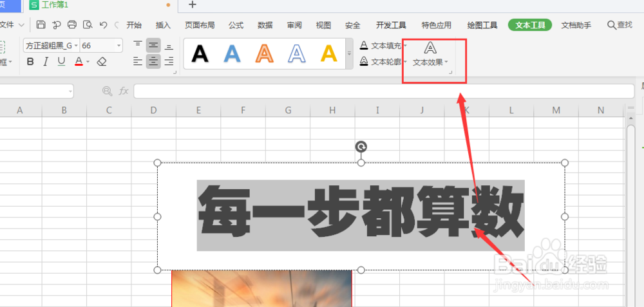
Task: Open 文档助手 tab
Action: [x=576, y=25]
